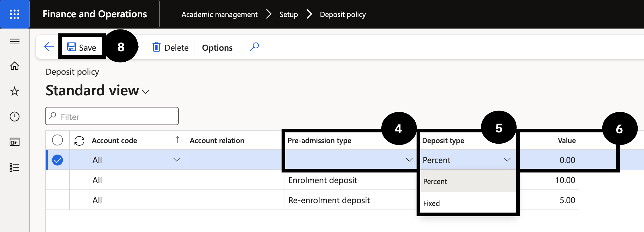The height and width of the screenshot is (232, 644).
Task: Click Re-enrolment deposit cell
Action: tap(351, 200)
